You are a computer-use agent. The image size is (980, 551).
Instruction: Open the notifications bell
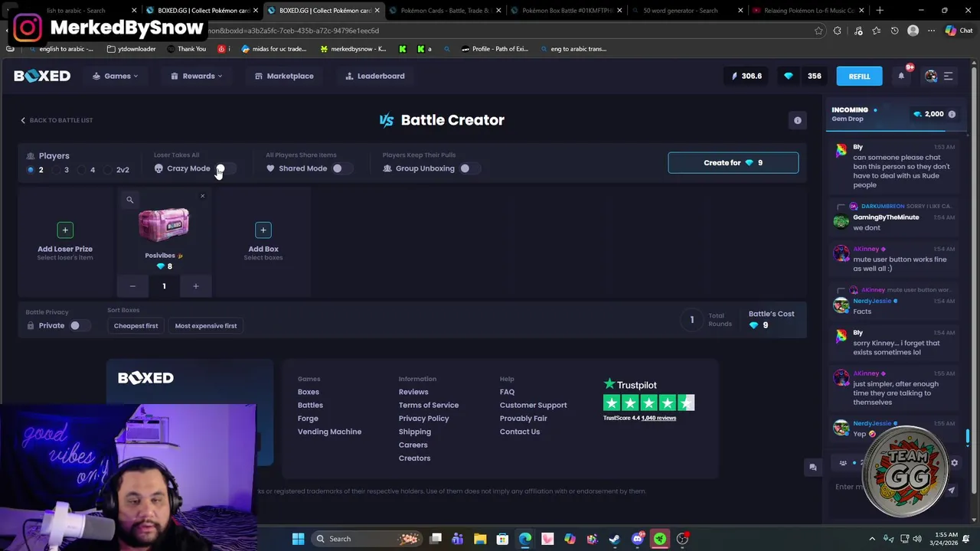tap(901, 76)
